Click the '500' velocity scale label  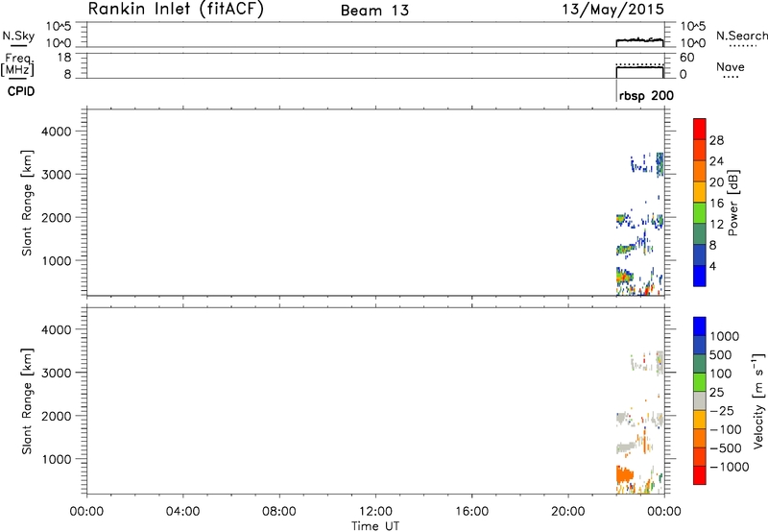[719, 354]
